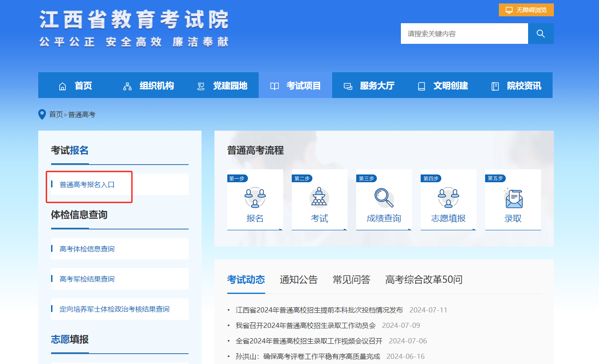Click the date 2024-07-09
Image resolution: width=599 pixels, height=364 pixels.
[x=401, y=325]
